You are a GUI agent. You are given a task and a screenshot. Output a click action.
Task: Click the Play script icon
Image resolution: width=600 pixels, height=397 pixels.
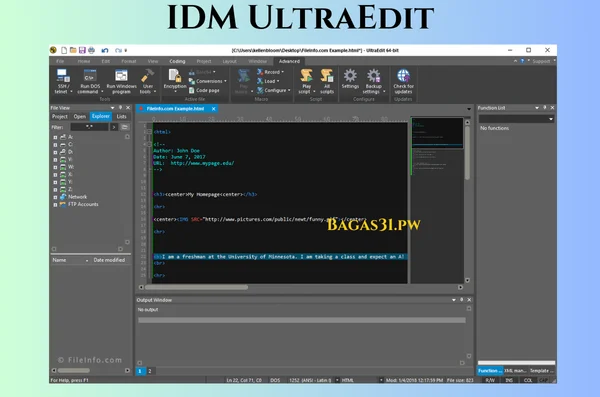pos(306,76)
